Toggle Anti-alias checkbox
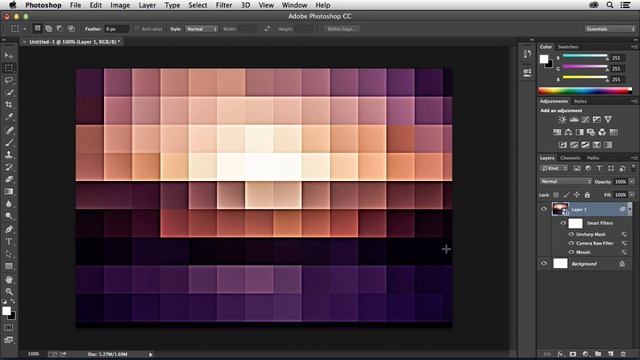Screen dimensions: 640x360 point(137,29)
